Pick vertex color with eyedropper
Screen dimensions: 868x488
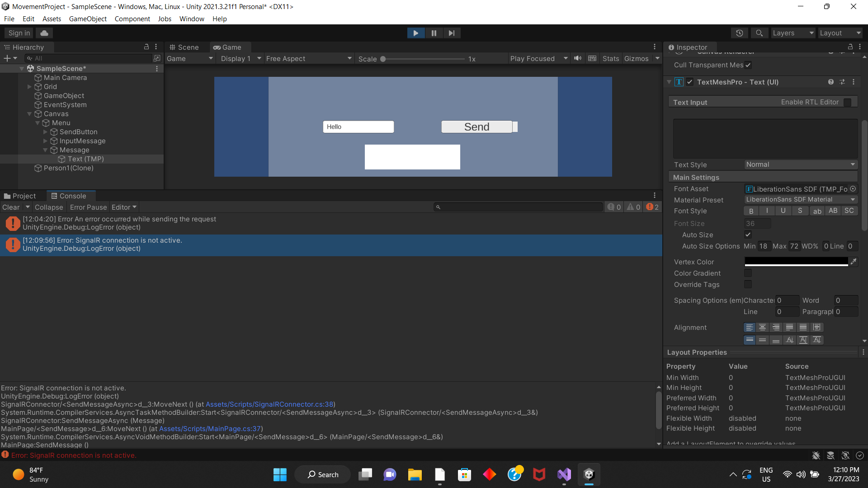click(853, 262)
